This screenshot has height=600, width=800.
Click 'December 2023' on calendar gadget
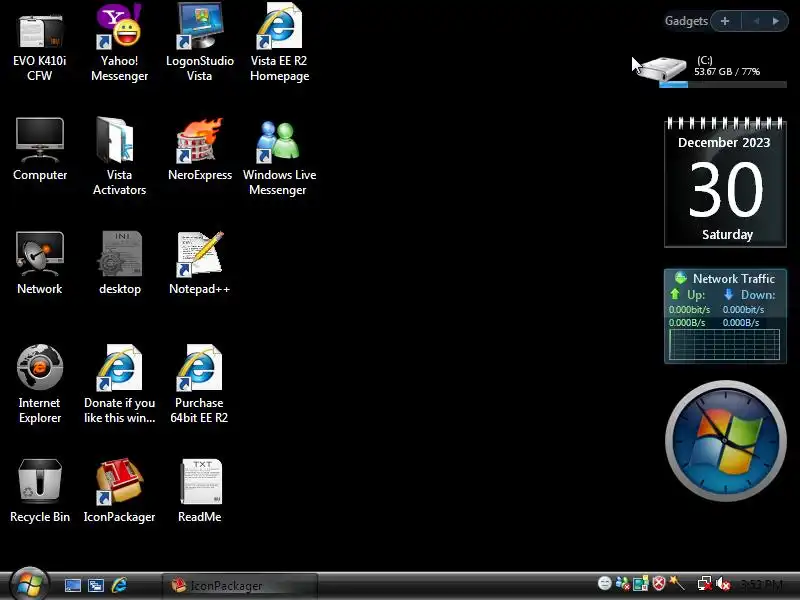click(x=724, y=143)
